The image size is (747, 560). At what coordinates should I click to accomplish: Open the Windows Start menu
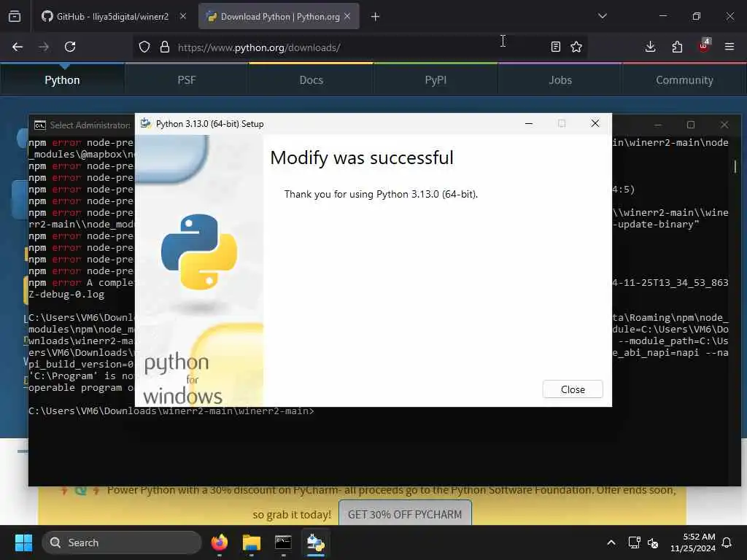click(x=23, y=542)
